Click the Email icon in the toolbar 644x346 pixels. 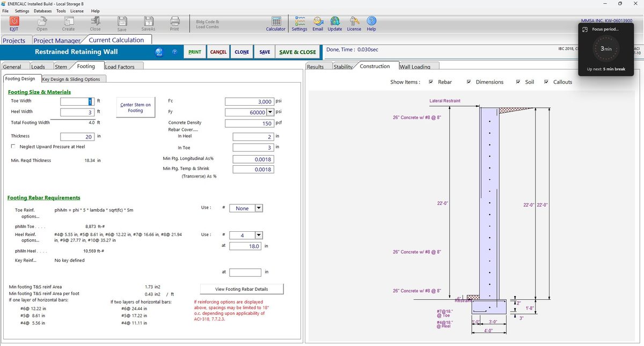(317, 24)
